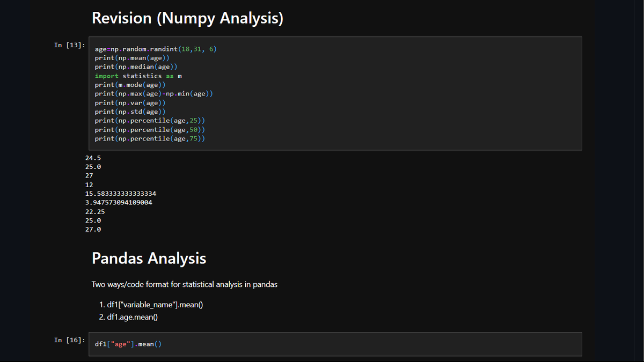
Task: Click the output 15.583333333333334
Action: [121, 193]
